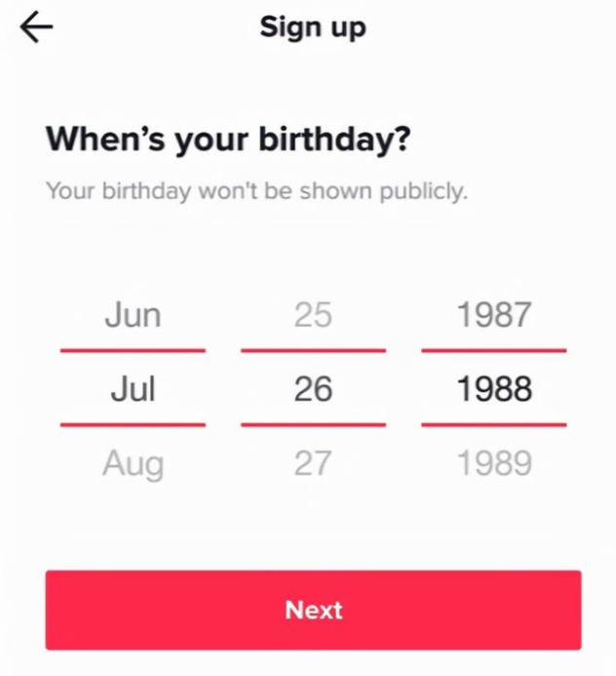Image resolution: width=616 pixels, height=676 pixels.
Task: Select Jun in the month picker
Action: (133, 315)
